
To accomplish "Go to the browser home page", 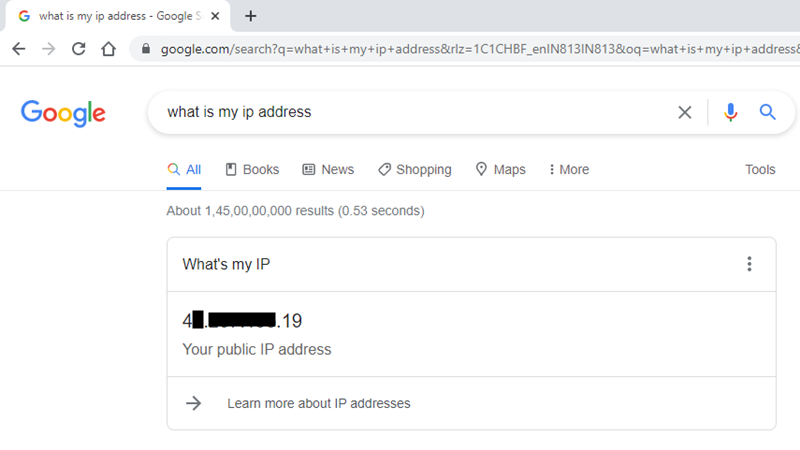I will point(108,49).
